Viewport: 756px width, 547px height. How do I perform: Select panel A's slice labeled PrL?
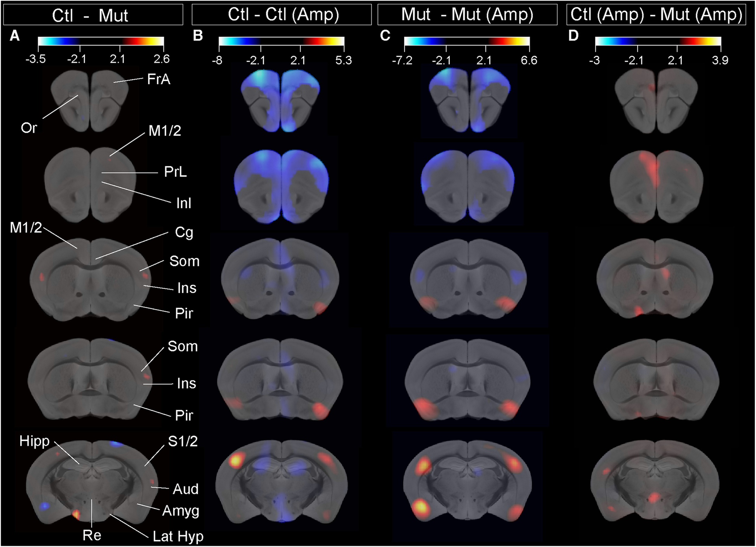pos(90,185)
